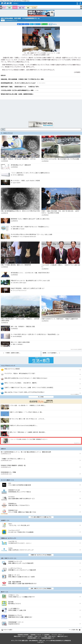
Task: Click the もっと見る button under ranking
Action: coord(41,397)
